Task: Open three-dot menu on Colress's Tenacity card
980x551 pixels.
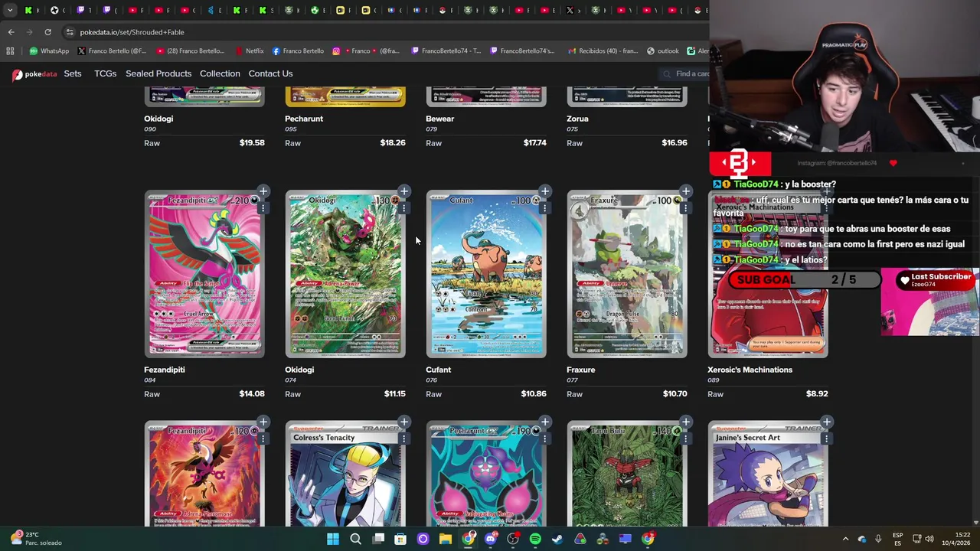Action: (403, 439)
